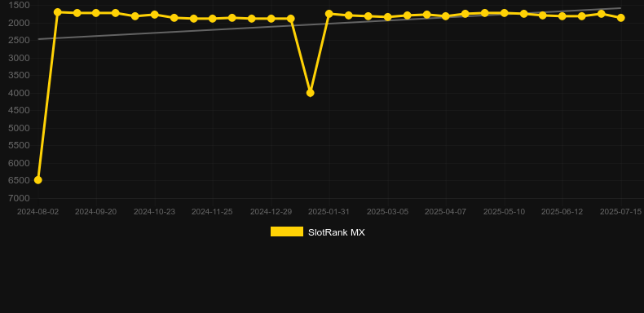The width and height of the screenshot is (644, 313).
Task: Click the data point above 2025-05-10
Action: coord(505,13)
